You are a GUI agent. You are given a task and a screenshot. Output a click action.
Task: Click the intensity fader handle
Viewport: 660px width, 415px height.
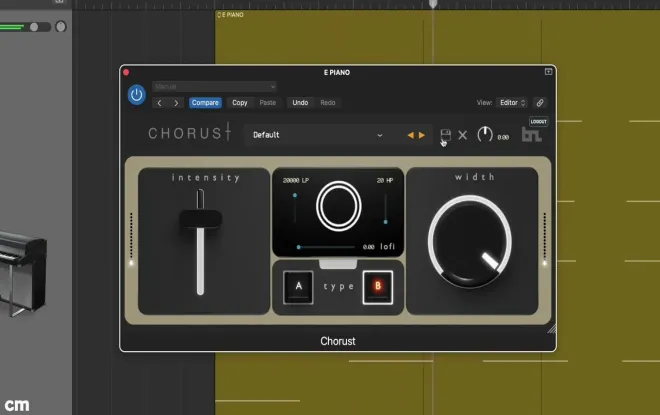200,219
